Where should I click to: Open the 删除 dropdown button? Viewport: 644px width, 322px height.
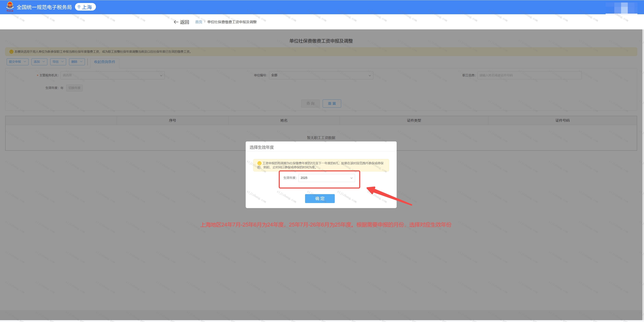[77, 62]
